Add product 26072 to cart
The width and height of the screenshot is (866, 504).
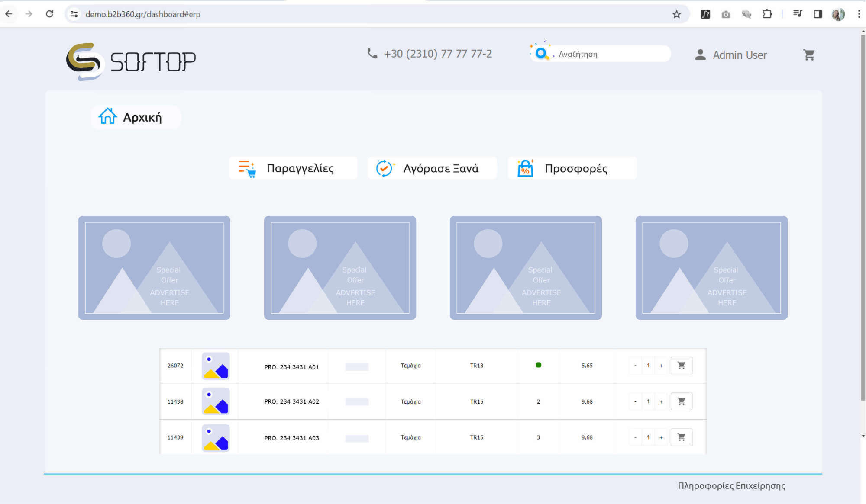681,366
